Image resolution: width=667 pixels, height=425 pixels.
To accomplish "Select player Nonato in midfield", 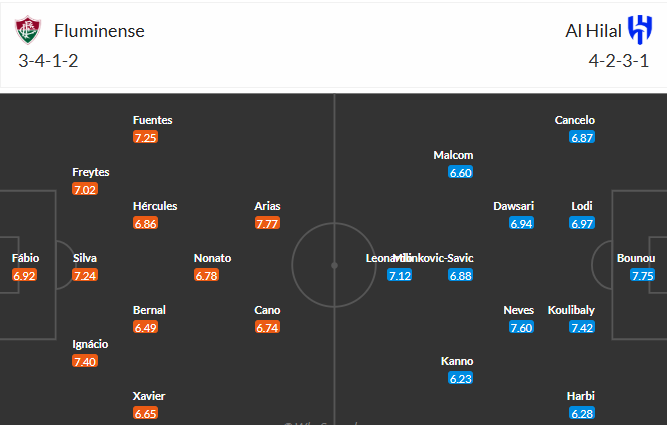I will tap(212, 258).
